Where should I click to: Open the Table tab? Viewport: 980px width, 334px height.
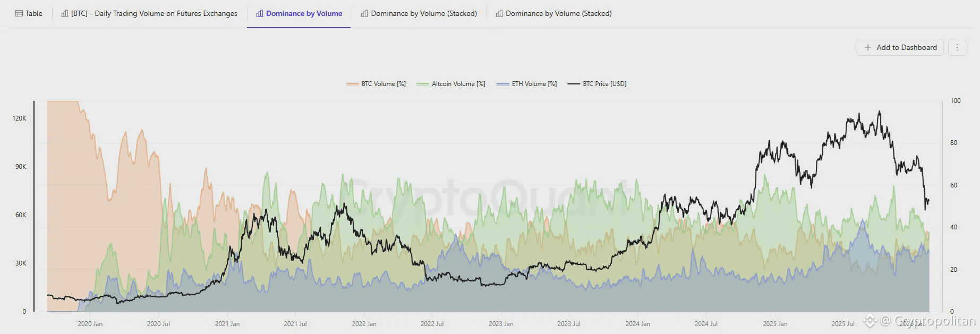pyautogui.click(x=29, y=13)
